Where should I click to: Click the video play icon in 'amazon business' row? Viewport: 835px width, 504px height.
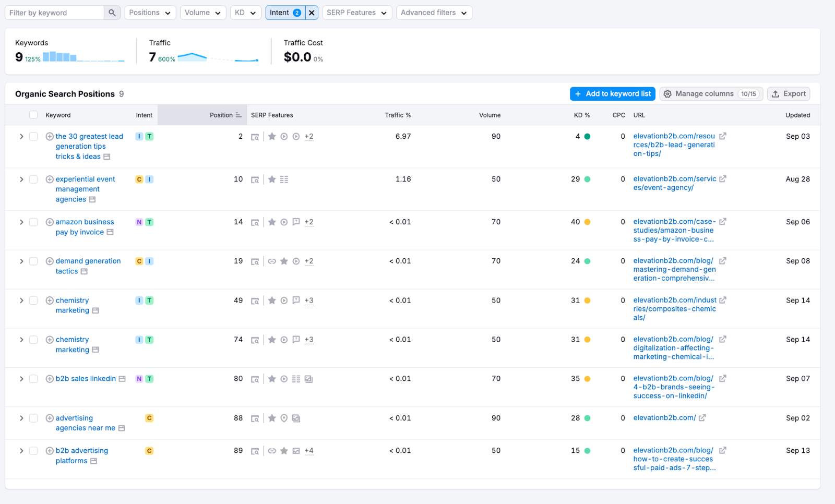click(x=284, y=222)
